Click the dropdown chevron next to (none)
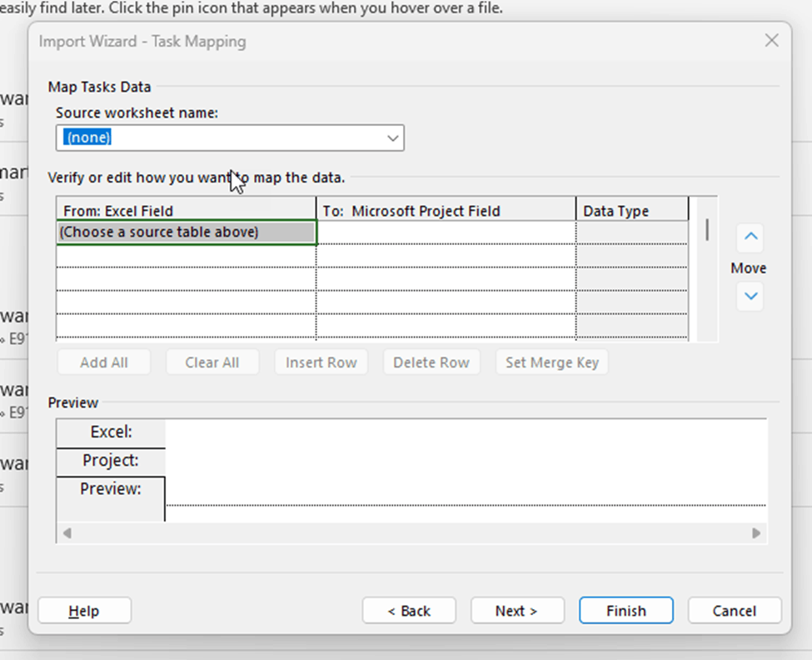 [392, 137]
